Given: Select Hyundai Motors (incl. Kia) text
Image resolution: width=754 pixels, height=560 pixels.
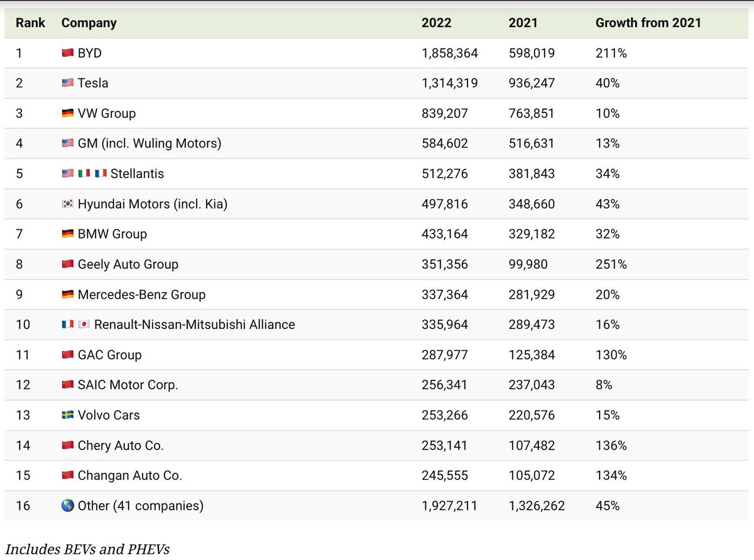Looking at the screenshot, I should pyautogui.click(x=153, y=204).
